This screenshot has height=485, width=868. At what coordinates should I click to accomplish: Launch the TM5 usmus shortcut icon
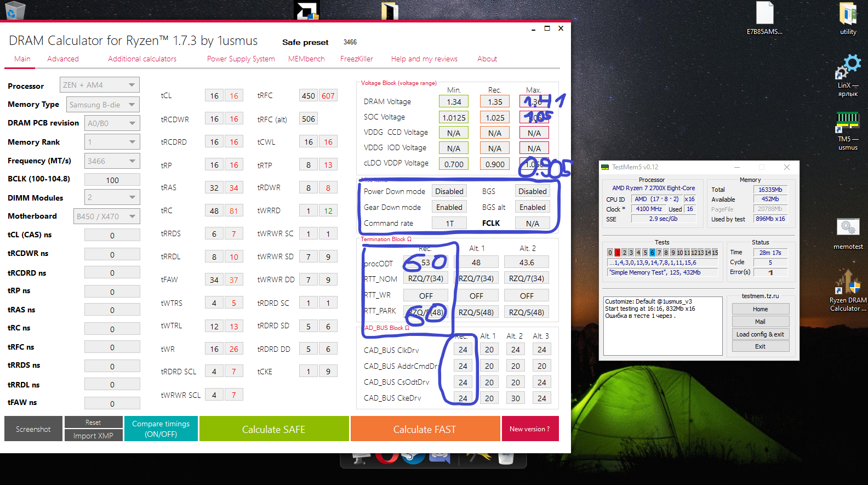pos(848,130)
